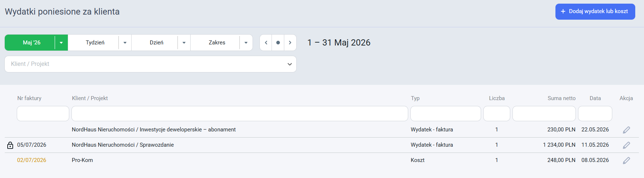Edit the Pro-Kom cost entry

click(x=626, y=161)
